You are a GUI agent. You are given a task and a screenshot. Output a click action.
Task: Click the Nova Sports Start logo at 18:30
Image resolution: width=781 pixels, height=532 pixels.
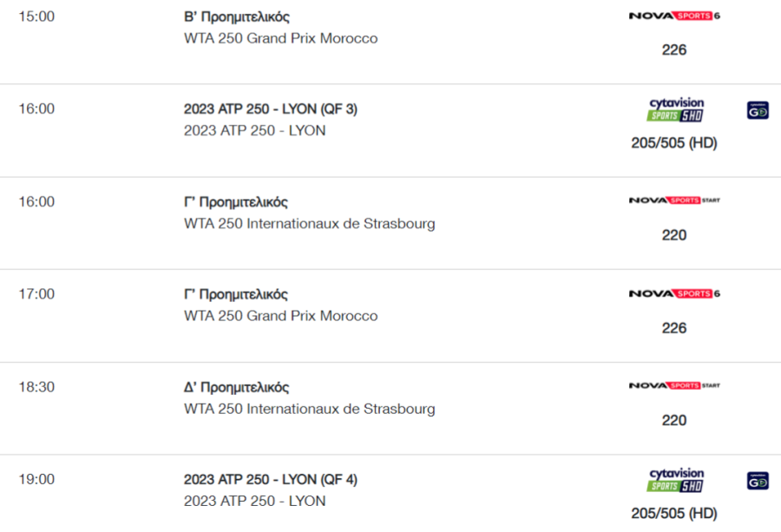click(674, 385)
